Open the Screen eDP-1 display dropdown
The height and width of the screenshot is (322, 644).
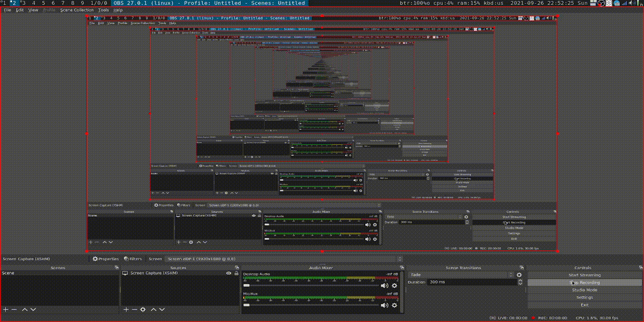(284, 259)
